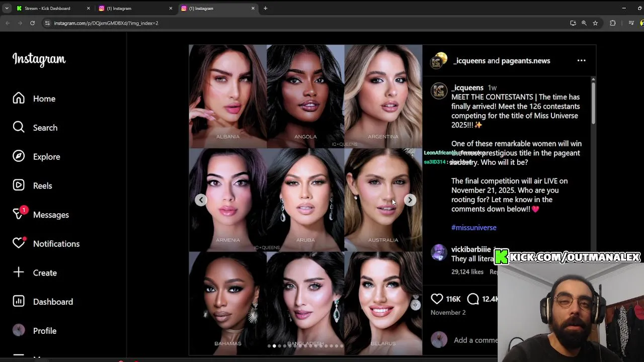Screen dimensions: 644x362
Task: Select the Bahamas contestant photo
Action: (x=228, y=303)
